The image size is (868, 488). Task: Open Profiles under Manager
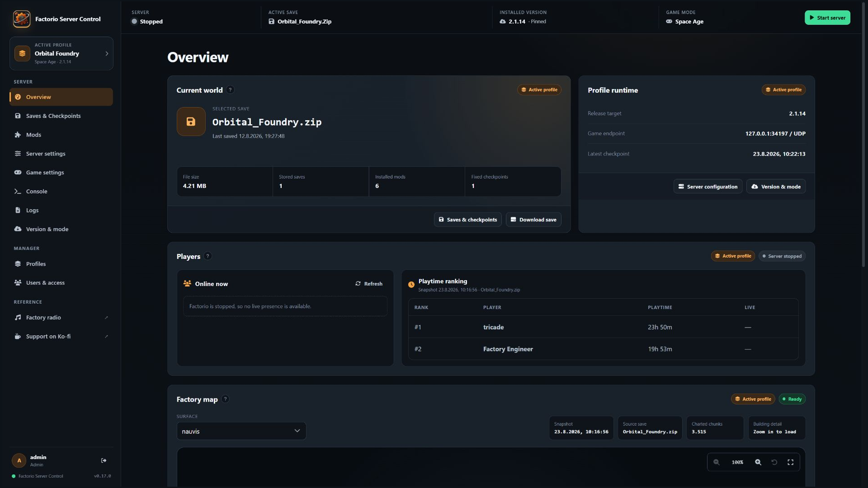click(61, 264)
